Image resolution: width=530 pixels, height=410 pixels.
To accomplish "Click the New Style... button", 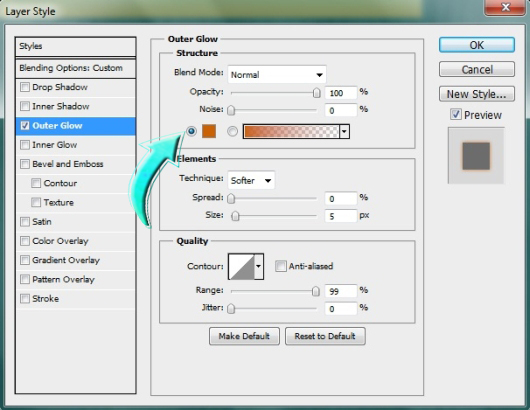I will (x=477, y=94).
